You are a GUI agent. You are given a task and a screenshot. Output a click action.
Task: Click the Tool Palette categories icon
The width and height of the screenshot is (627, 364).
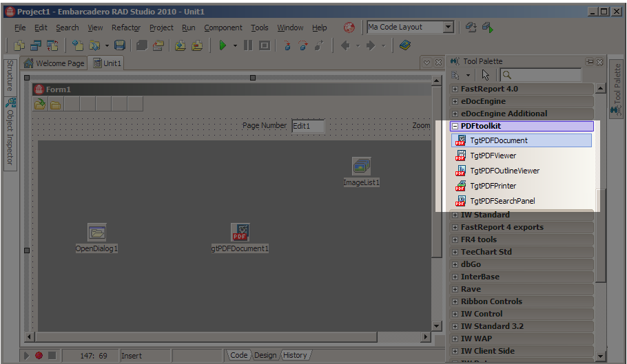455,74
